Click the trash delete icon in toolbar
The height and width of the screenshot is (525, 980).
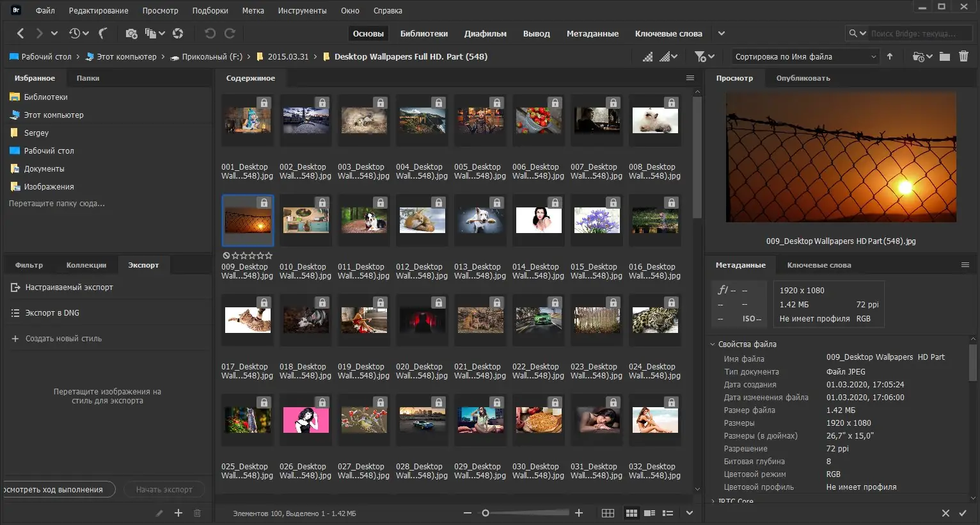(x=963, y=56)
